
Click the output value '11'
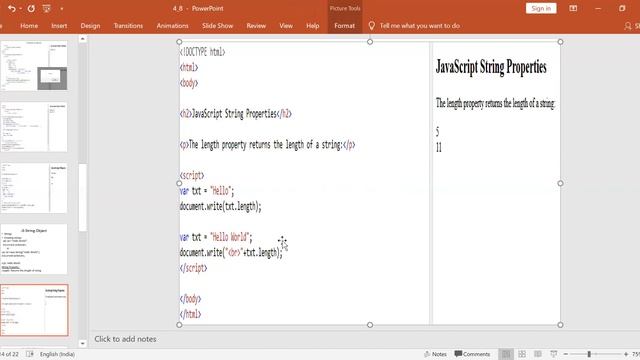pos(439,147)
